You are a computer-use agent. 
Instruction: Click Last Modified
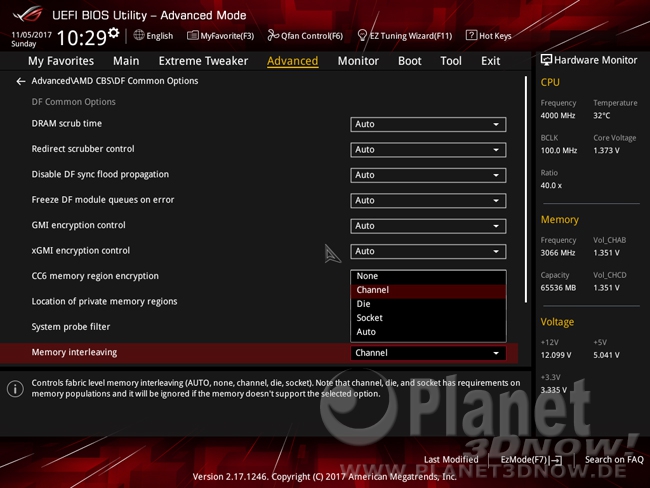pyautogui.click(x=451, y=459)
